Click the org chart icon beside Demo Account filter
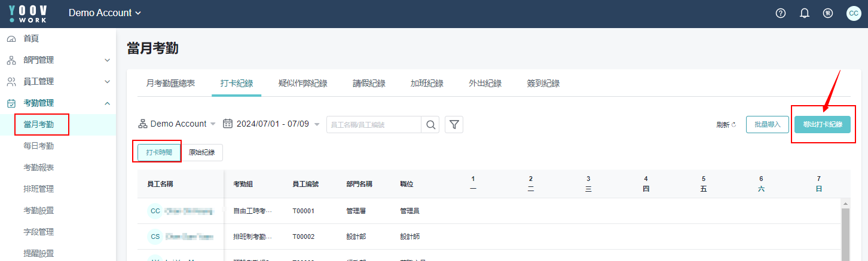868x261 pixels. [143, 124]
